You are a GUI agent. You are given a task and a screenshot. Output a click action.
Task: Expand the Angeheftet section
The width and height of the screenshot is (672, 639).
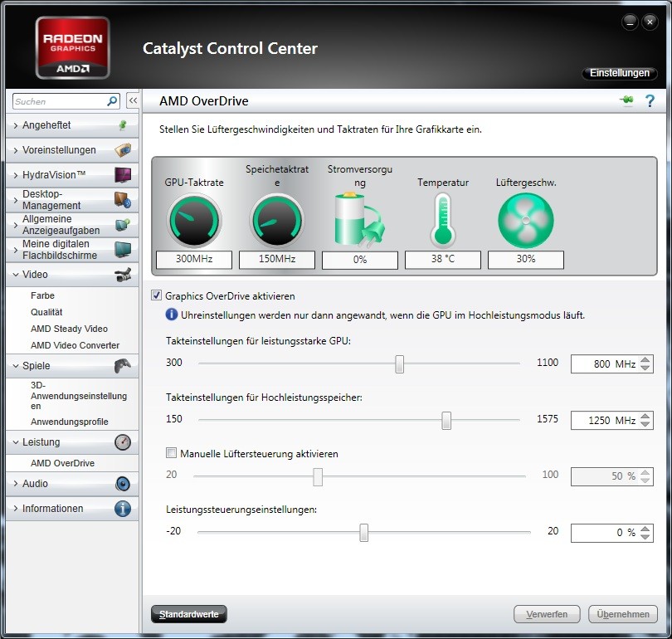pos(16,125)
